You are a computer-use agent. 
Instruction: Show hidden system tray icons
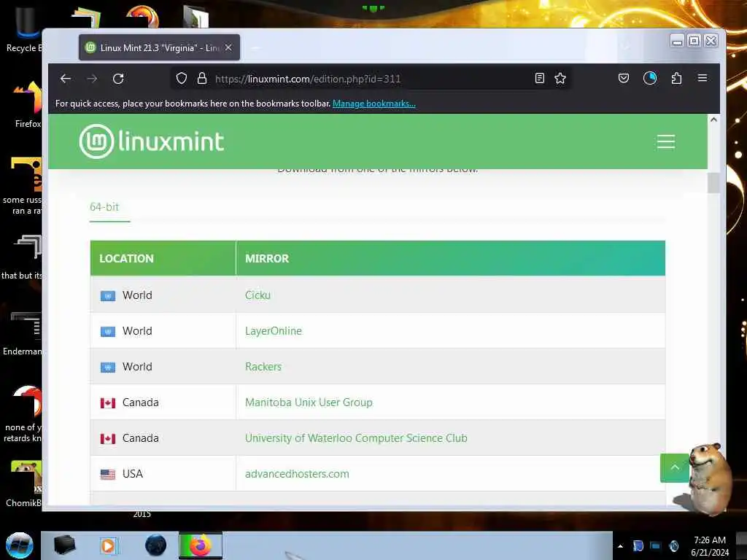620,546
